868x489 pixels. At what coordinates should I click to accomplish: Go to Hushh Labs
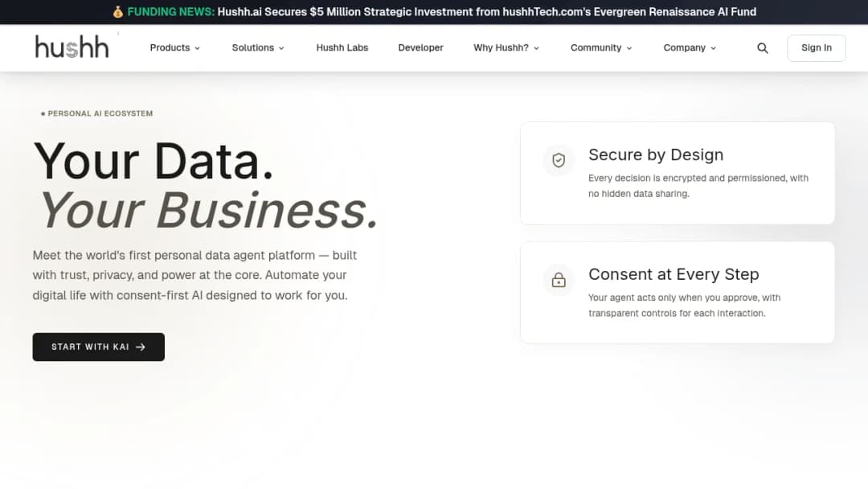(x=342, y=47)
